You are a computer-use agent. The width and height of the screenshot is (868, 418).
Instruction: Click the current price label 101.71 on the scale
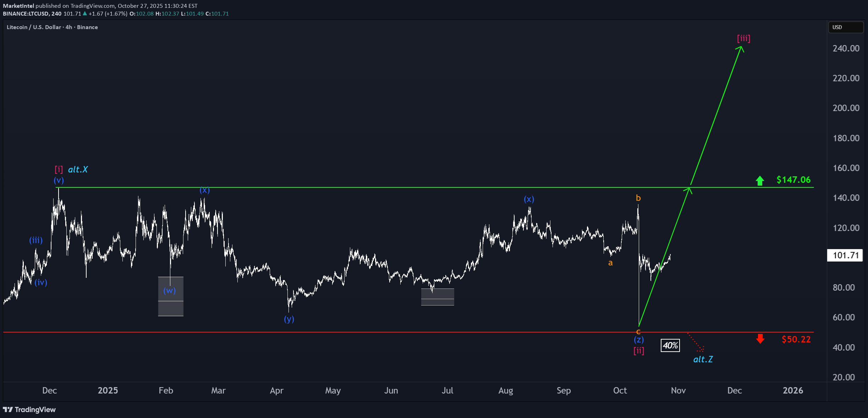[x=845, y=255]
